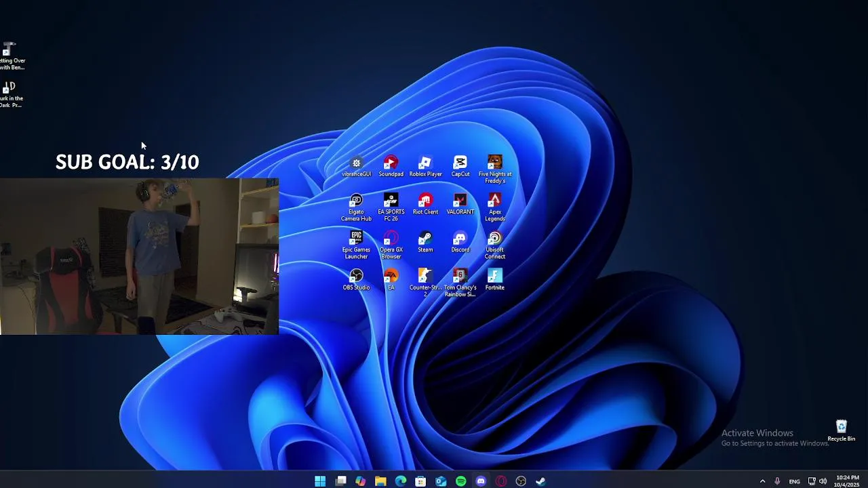The width and height of the screenshot is (868, 488).
Task: Select the Recycle Bin icon
Action: tap(841, 431)
